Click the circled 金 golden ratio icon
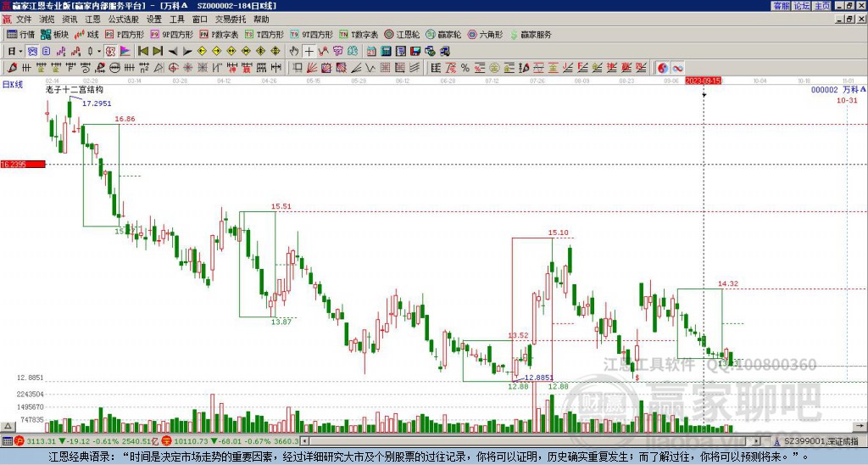The height and width of the screenshot is (465, 868). [494, 68]
